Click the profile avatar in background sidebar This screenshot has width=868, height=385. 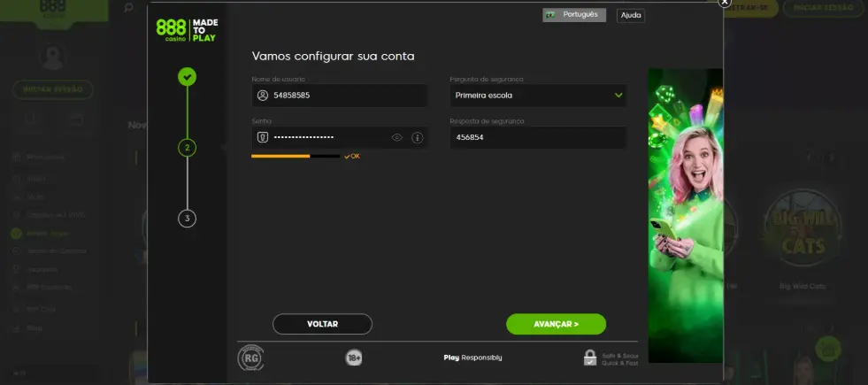(53, 57)
